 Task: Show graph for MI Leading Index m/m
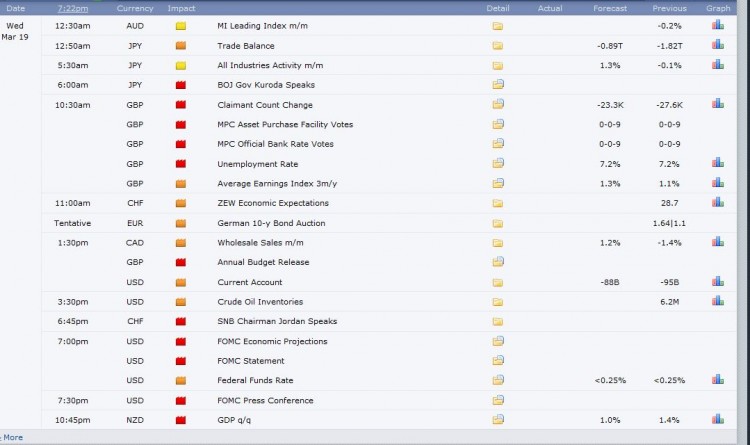pyautogui.click(x=717, y=25)
